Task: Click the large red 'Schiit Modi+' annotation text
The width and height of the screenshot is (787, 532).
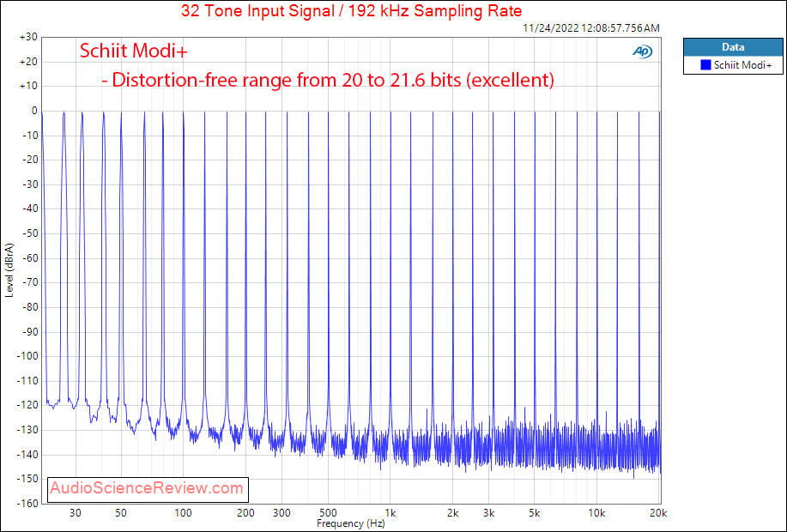Action: (x=134, y=51)
